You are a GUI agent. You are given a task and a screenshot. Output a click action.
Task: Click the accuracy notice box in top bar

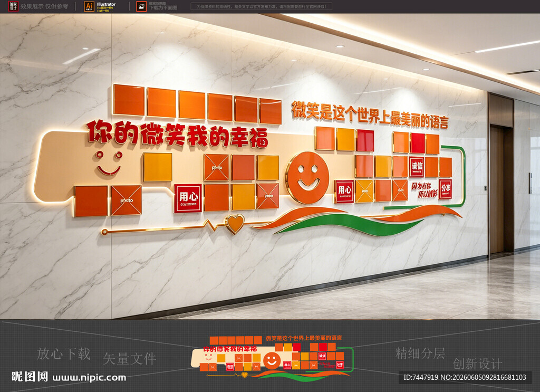click(x=262, y=6)
